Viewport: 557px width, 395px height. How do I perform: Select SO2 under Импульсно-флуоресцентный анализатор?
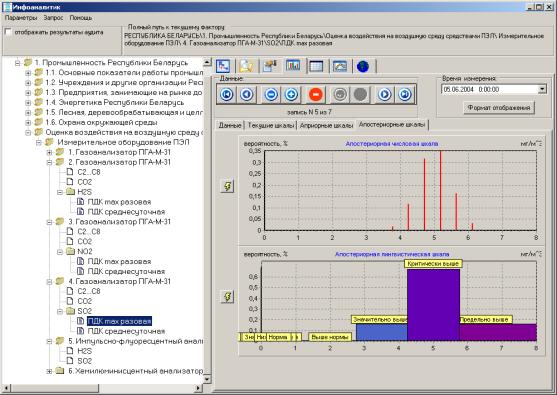[85, 361]
